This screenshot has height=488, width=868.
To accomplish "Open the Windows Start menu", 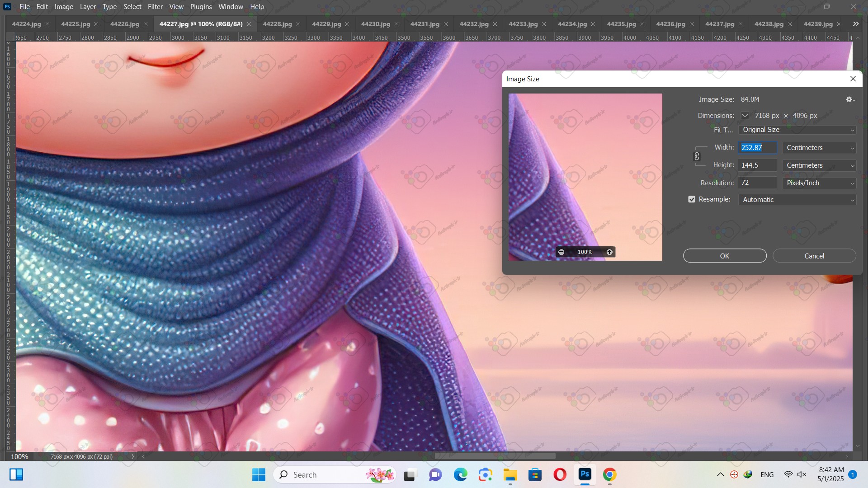I will [259, 474].
